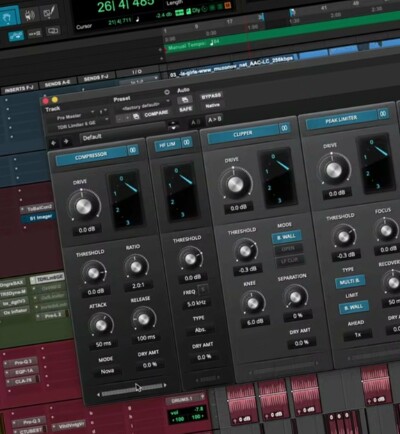Click the DRUMS.1 track name button
The width and height of the screenshot is (400, 434).
pos(185,399)
